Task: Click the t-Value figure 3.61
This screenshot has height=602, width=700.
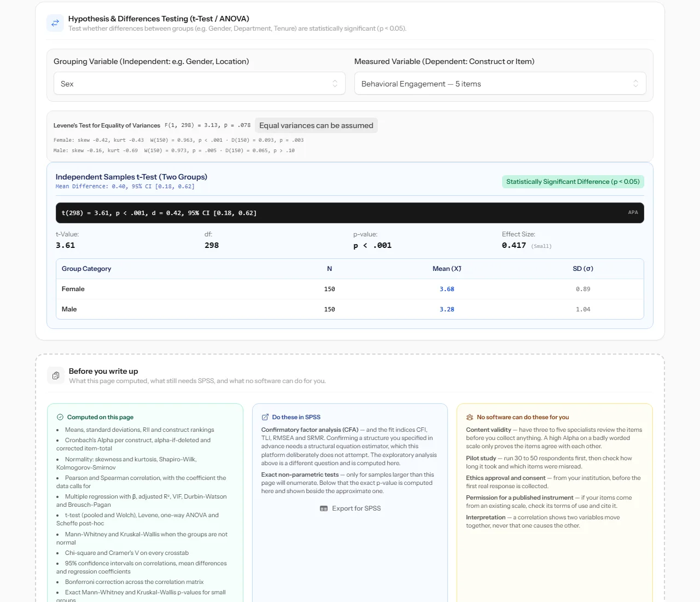Action: click(66, 245)
